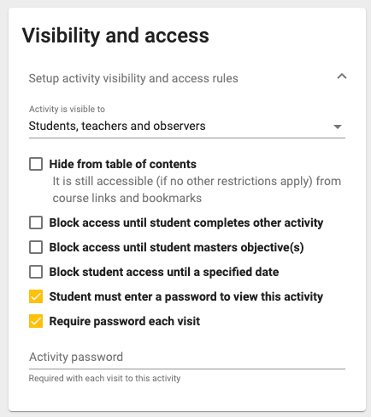
Task: Open the Students, teachers and observers dropdown
Action: [x=187, y=126]
